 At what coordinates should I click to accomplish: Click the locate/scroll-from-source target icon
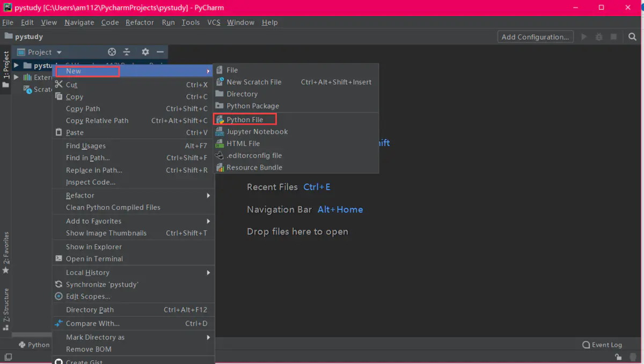point(112,52)
